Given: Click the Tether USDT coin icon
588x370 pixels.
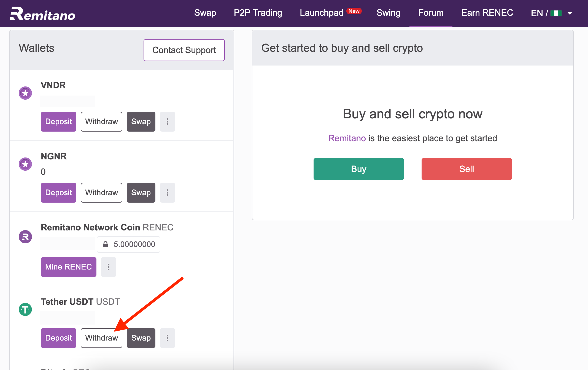Looking at the screenshot, I should click(25, 309).
